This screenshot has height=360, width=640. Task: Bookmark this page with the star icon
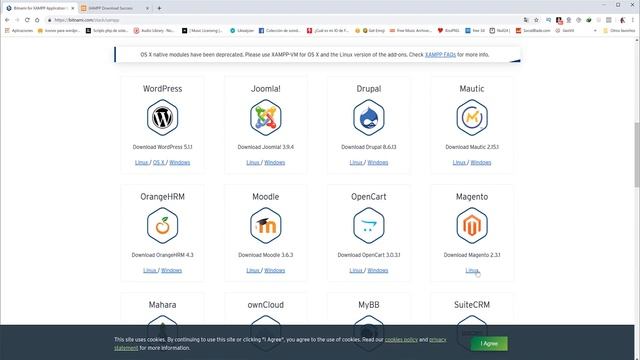536,20
